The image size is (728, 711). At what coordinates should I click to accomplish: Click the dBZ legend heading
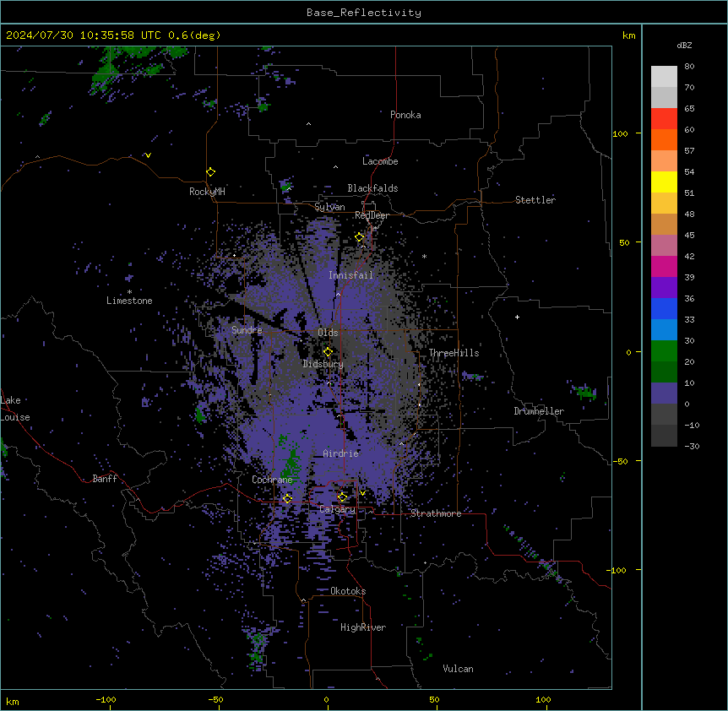click(684, 46)
